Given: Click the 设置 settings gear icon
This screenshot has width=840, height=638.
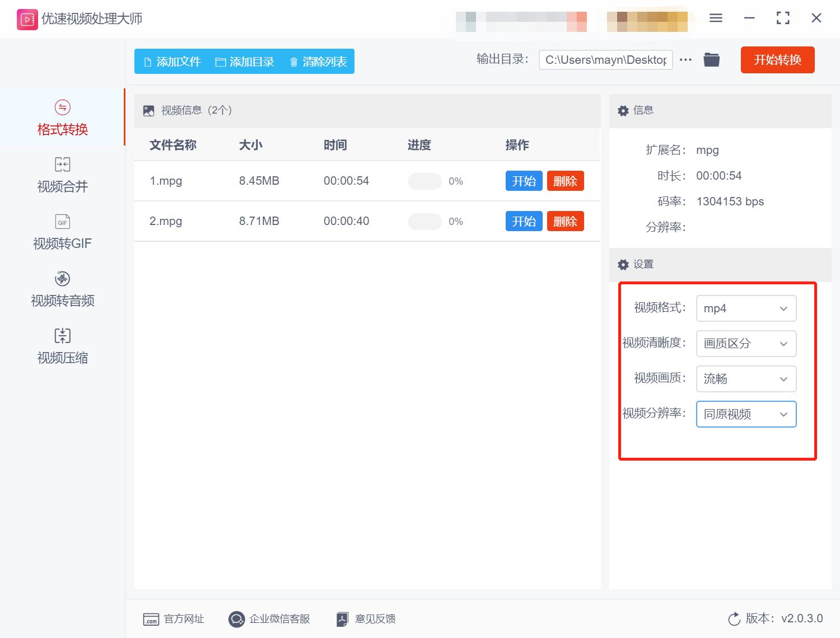Looking at the screenshot, I should (623, 264).
